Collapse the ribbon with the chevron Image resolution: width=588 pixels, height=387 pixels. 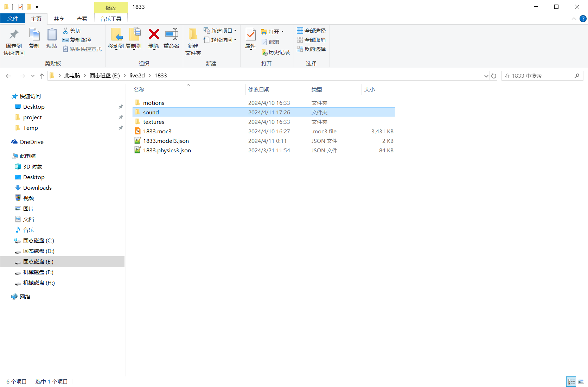pyautogui.click(x=574, y=19)
